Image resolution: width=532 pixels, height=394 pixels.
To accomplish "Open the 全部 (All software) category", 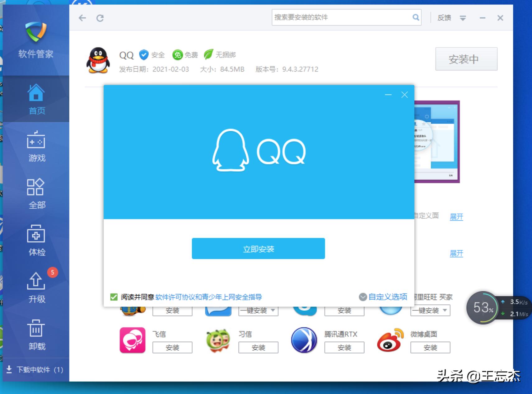I will [36, 194].
